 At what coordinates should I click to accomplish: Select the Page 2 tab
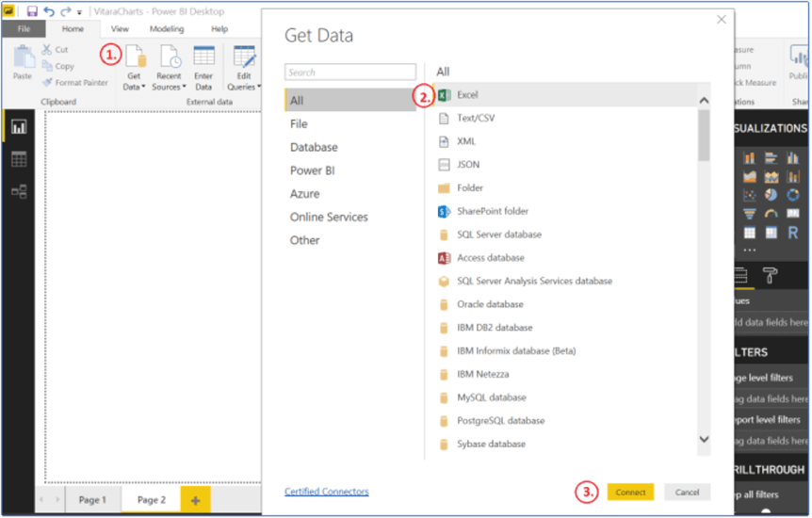(x=152, y=500)
